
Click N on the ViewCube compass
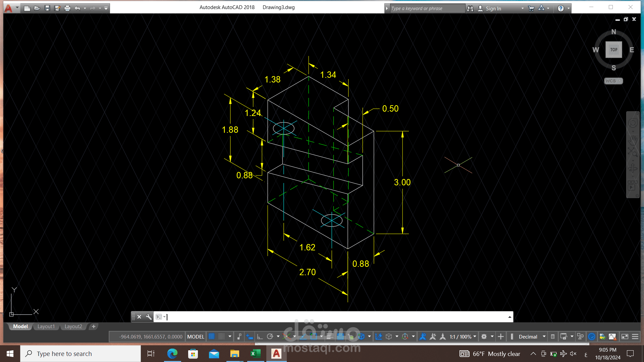click(613, 32)
